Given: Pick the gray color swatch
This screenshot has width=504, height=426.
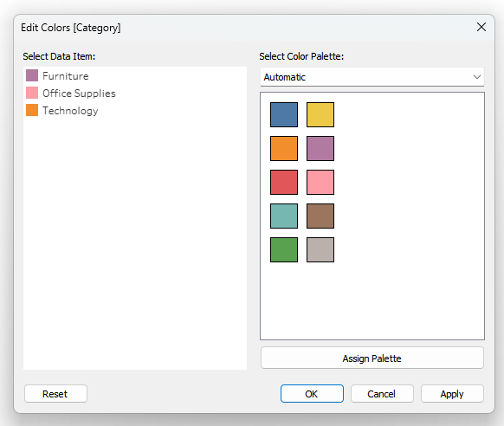Looking at the screenshot, I should pyautogui.click(x=320, y=249).
